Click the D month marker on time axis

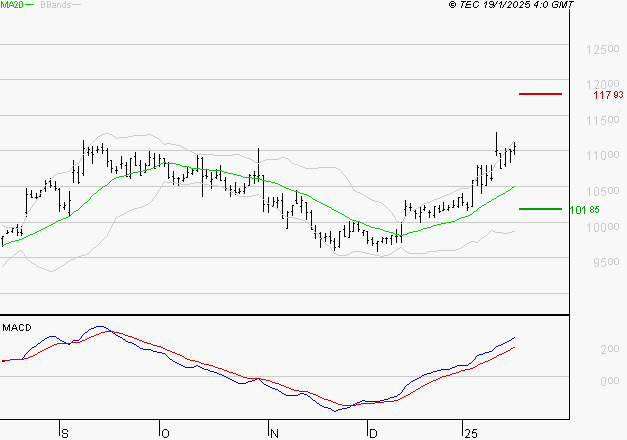click(x=373, y=433)
